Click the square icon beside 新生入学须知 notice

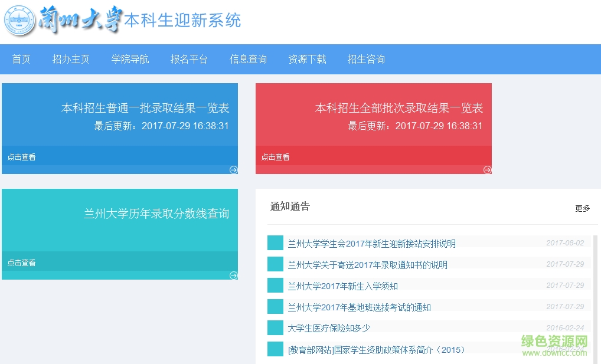tap(275, 286)
